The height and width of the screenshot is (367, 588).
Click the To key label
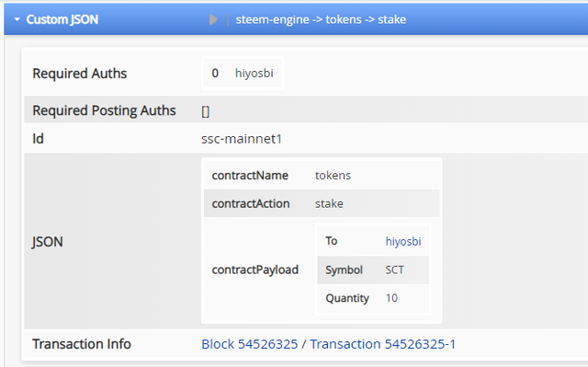(332, 241)
